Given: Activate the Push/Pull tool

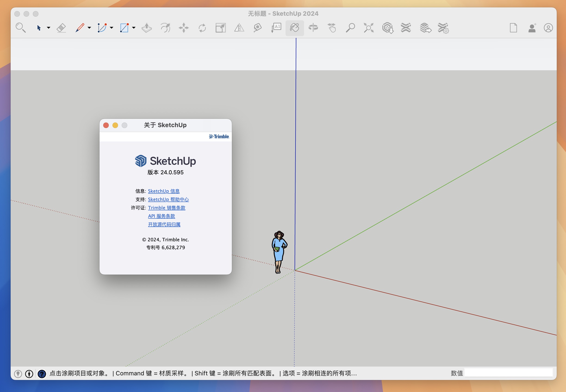Looking at the screenshot, I should (146, 28).
